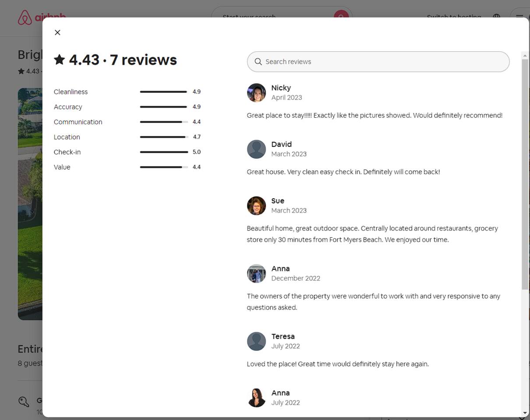Click reviewer name Nicky
This screenshot has height=420, width=530.
[281, 88]
